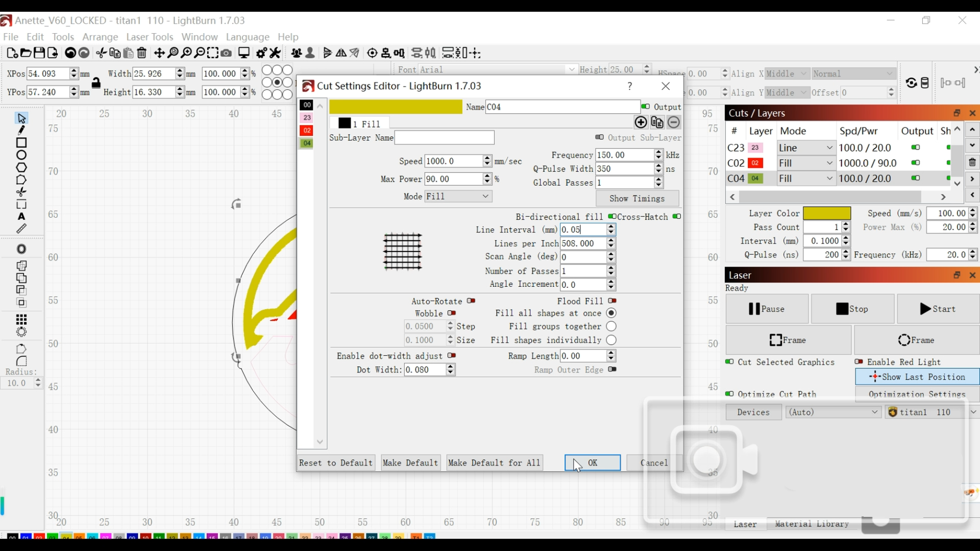Screen dimensions: 980x551
Task: Toggle the Cross-Hatch switch
Action: [x=677, y=216]
